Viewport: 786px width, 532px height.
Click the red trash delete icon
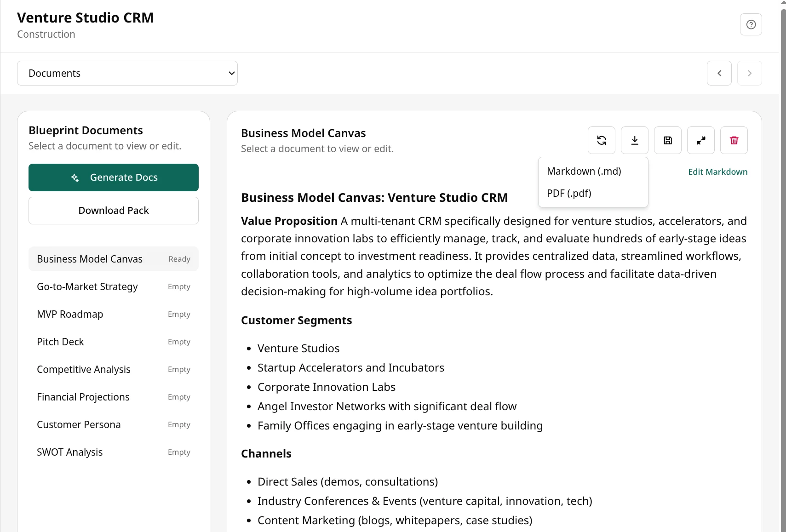[734, 140]
